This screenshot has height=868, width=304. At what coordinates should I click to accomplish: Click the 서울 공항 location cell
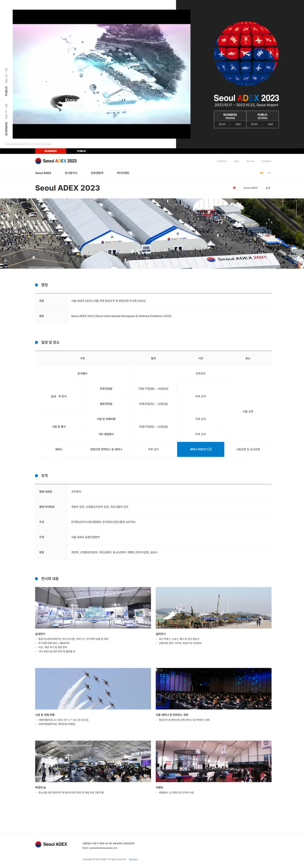[x=248, y=412]
